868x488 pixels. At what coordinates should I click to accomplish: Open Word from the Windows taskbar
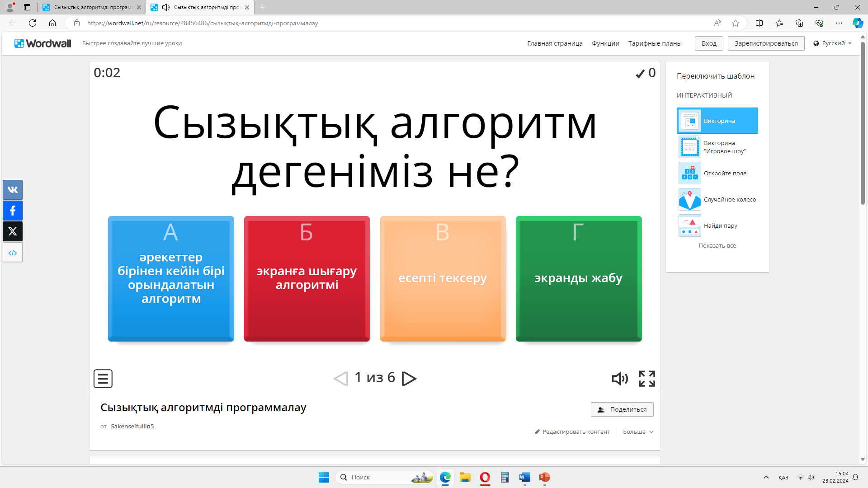[524, 477]
